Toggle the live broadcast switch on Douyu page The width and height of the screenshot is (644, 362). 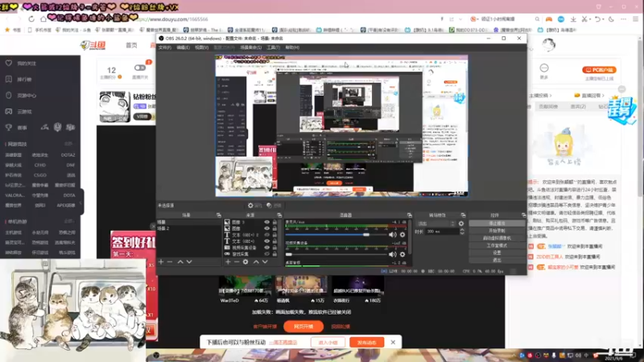[x=139, y=68]
